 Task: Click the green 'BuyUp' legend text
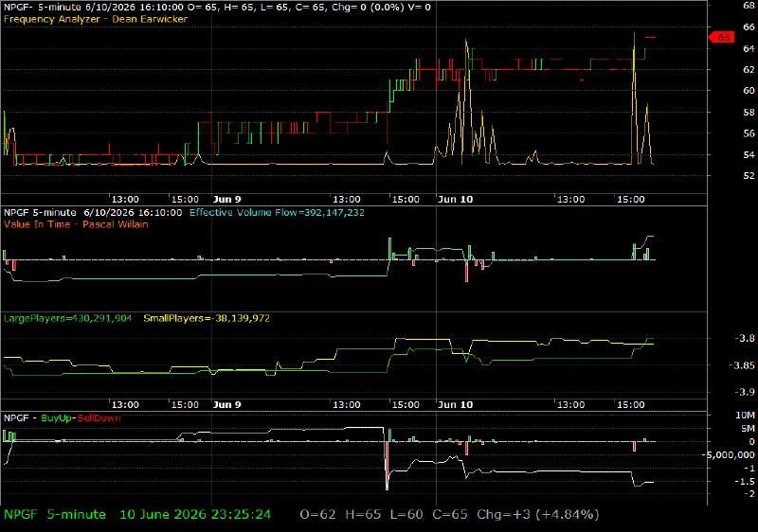(x=57, y=418)
